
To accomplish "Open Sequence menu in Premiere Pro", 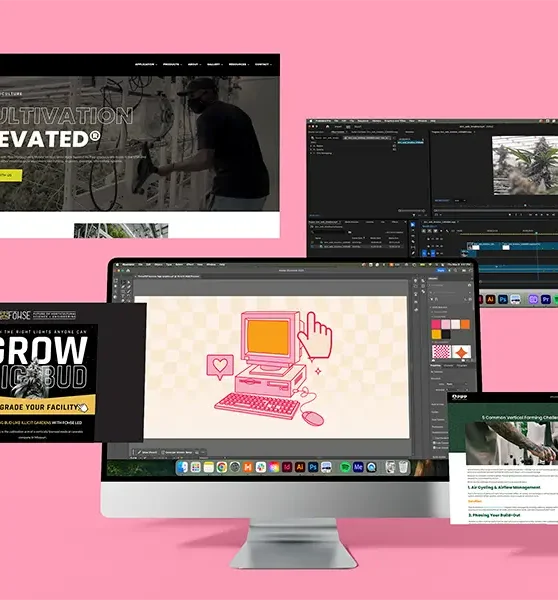I will click(x=363, y=121).
